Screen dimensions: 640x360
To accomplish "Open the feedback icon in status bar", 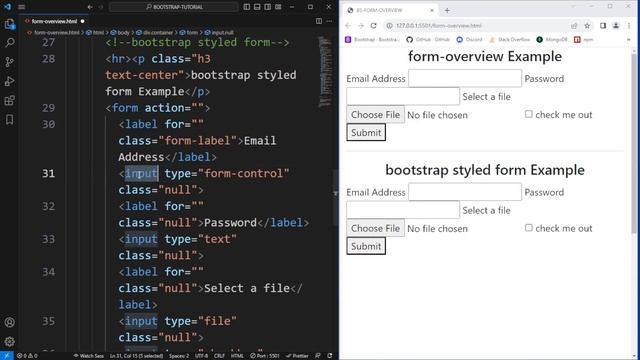I will click(x=318, y=356).
